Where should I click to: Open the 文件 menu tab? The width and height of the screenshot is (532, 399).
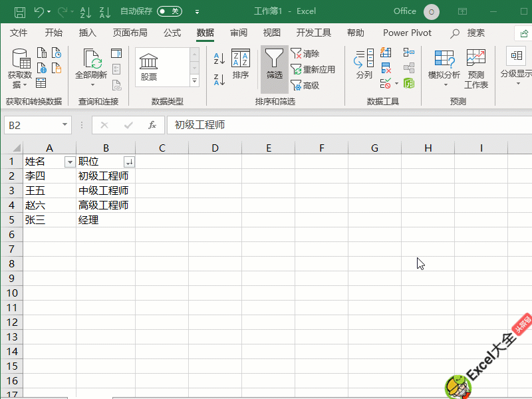19,33
